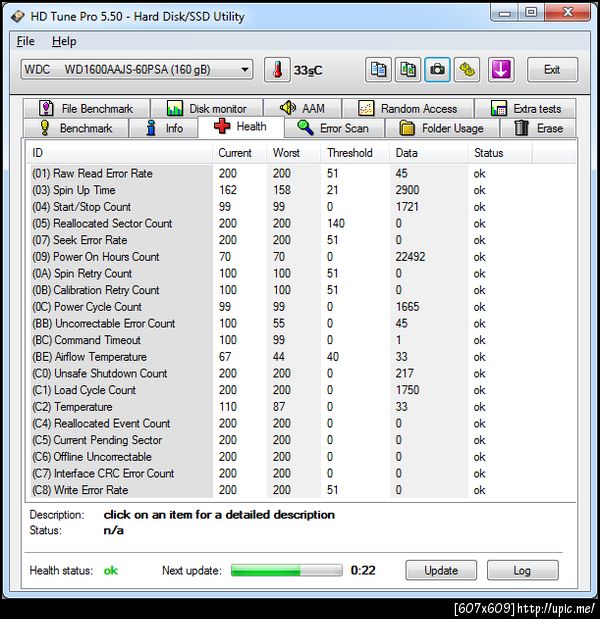
Task: Switch to the File Benchmark tab
Action: pyautogui.click(x=86, y=109)
